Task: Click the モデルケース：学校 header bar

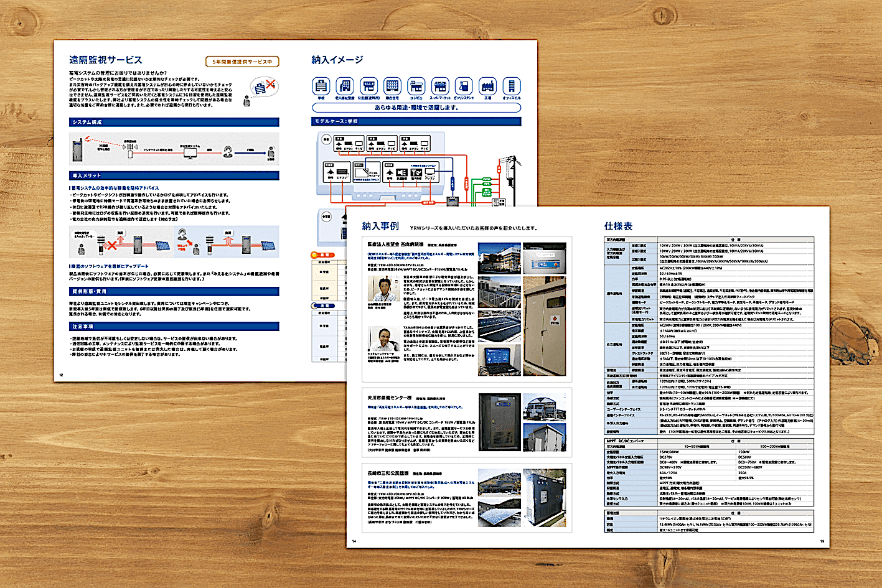Action: (x=416, y=121)
